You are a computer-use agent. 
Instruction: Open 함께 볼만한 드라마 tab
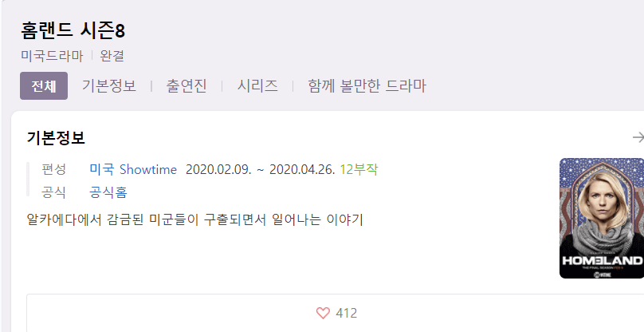coord(367,86)
